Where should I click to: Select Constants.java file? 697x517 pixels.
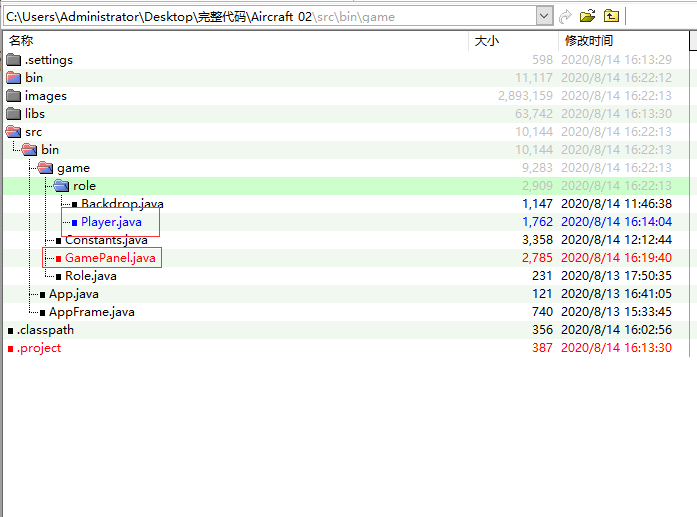coord(106,240)
